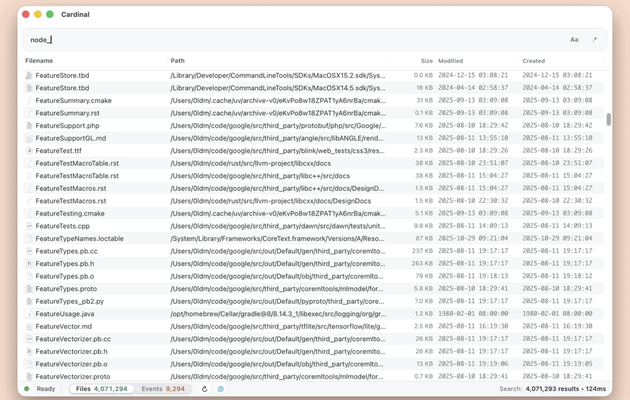Click file icon of FeatureTesting.cmake

29,213
